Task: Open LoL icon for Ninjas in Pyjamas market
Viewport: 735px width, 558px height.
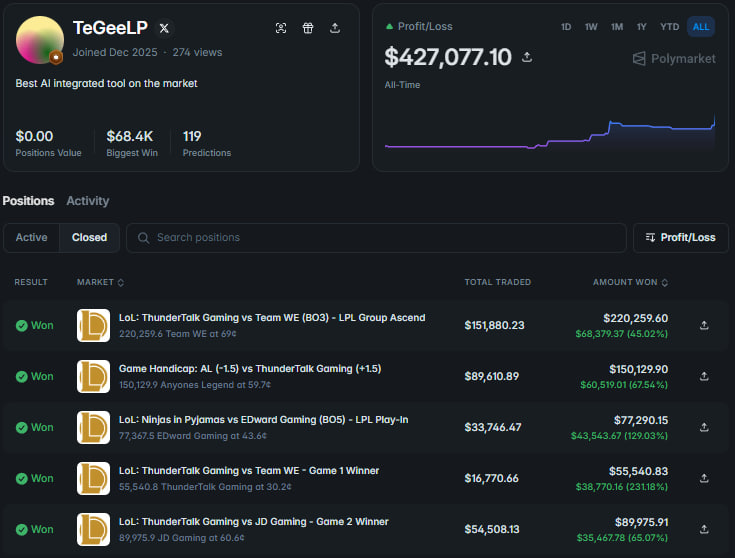Action: point(93,427)
